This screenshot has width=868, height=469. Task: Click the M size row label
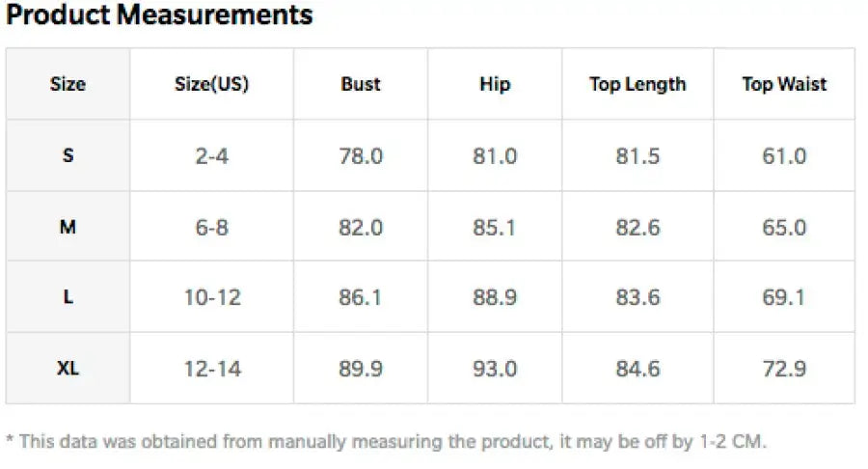[x=68, y=227]
